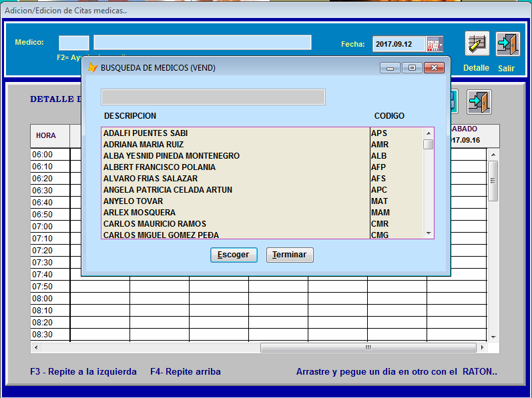532x398 pixels.
Task: Click the schedule grid vertical scrollbar thumb
Action: point(493,181)
